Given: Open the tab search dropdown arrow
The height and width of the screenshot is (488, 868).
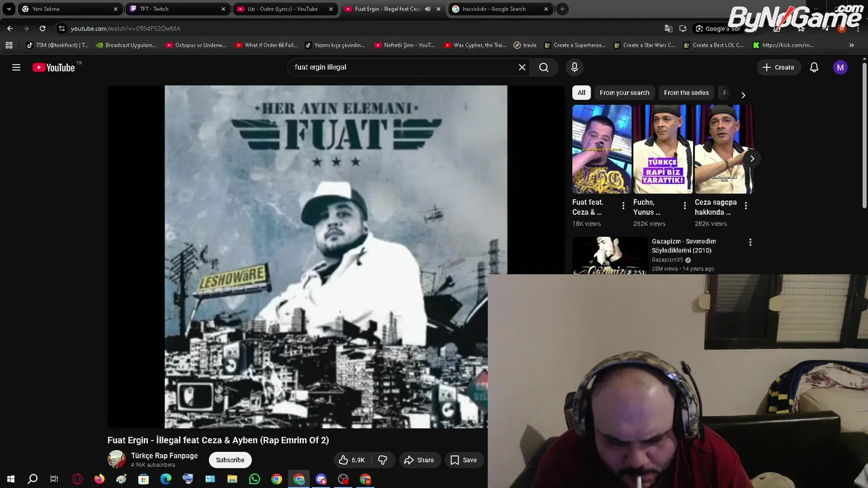Looking at the screenshot, I should click(9, 9).
